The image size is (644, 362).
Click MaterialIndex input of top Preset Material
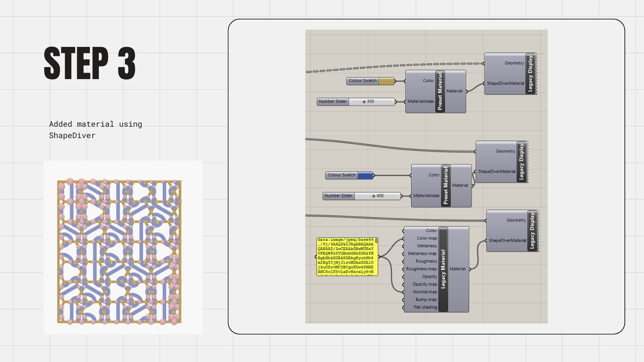[x=421, y=102]
